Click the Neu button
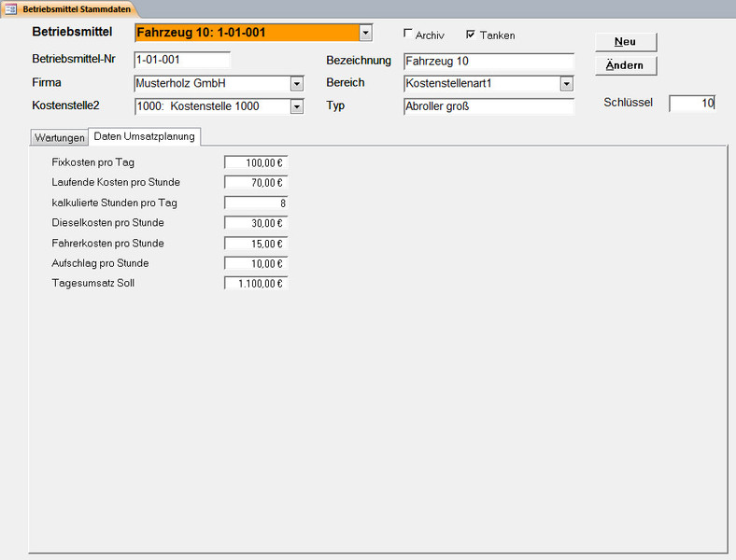The width and height of the screenshot is (736, 560). click(626, 42)
